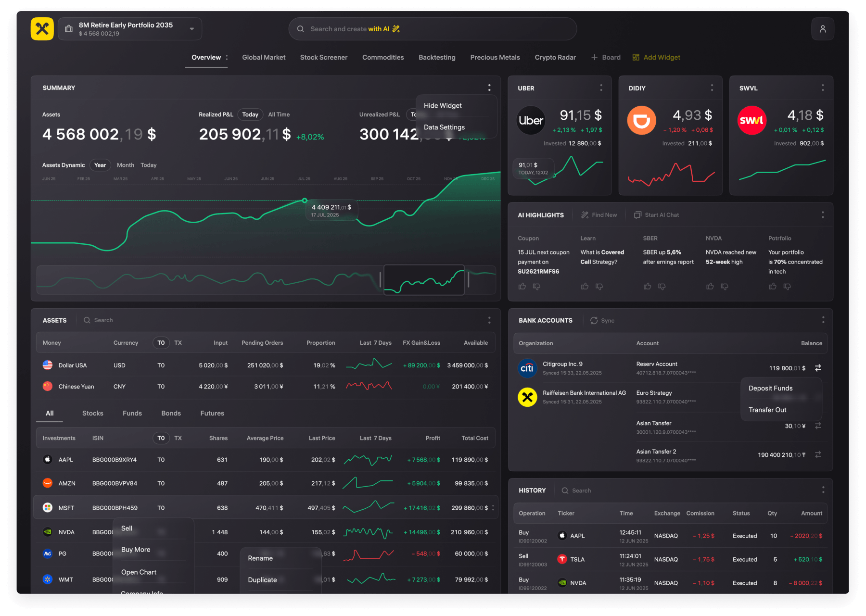Open Bank Accounts three-dot menu
Screen dimensions: 866x616
823,320
